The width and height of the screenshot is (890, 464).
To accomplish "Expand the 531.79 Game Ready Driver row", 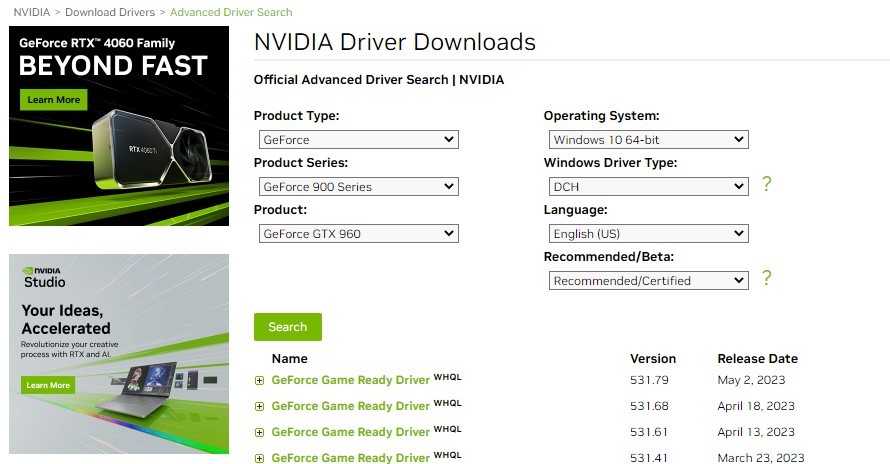I will click(259, 381).
